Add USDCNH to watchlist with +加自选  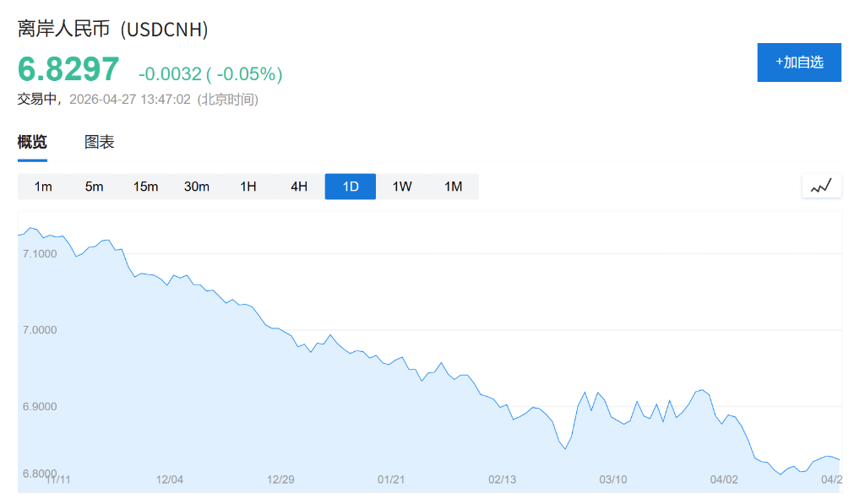799,62
